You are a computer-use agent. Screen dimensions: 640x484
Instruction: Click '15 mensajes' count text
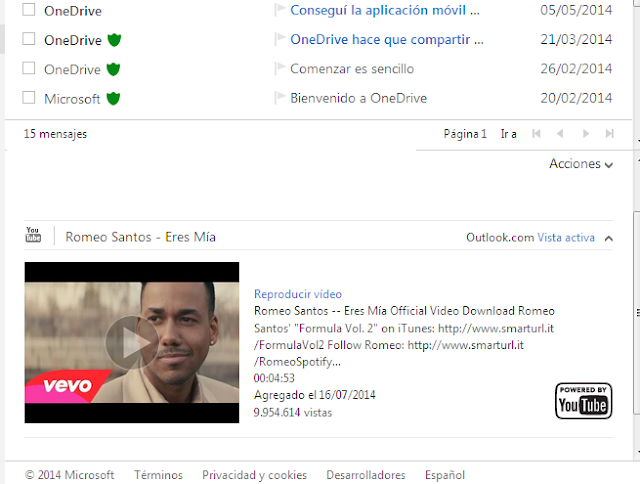click(x=55, y=134)
